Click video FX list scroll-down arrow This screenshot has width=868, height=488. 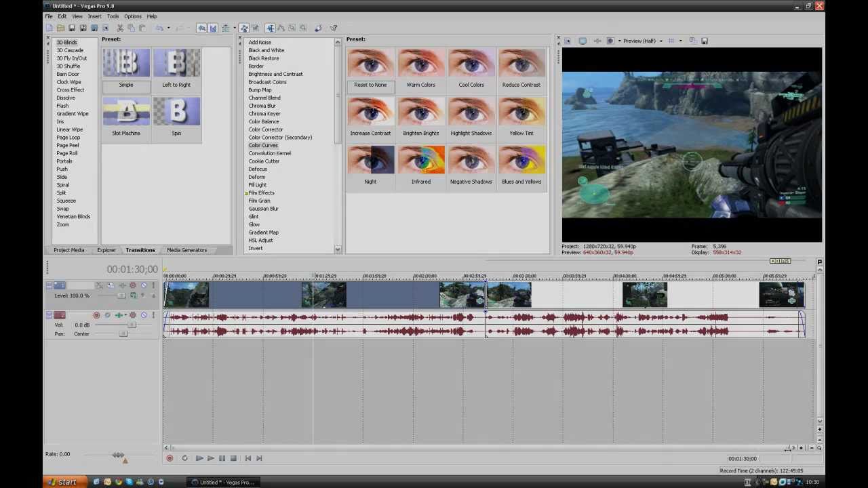pos(338,249)
